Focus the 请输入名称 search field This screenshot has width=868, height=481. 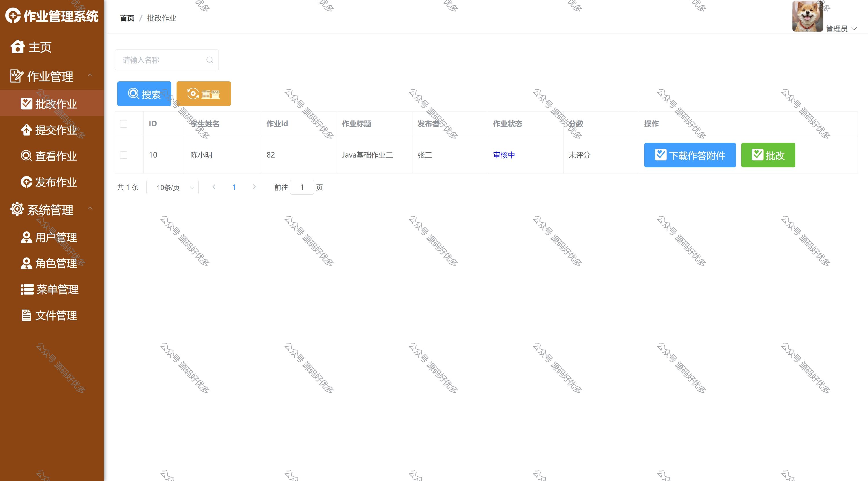point(166,60)
